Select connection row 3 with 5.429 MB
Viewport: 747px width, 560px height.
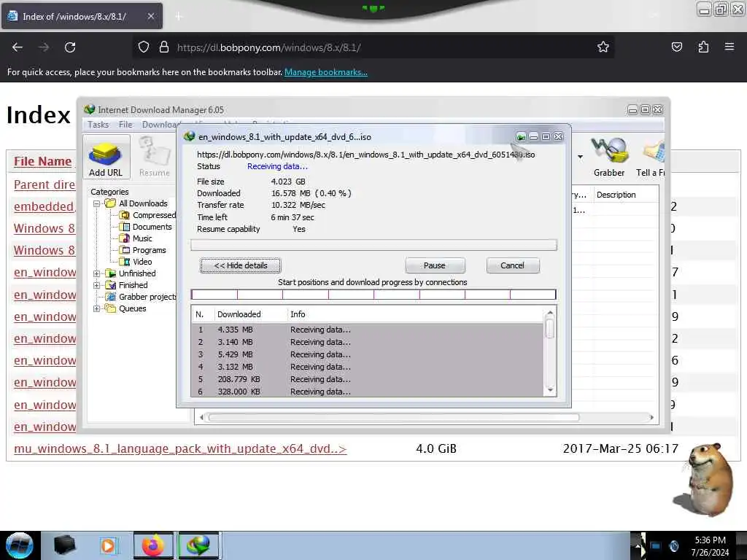pos(368,354)
